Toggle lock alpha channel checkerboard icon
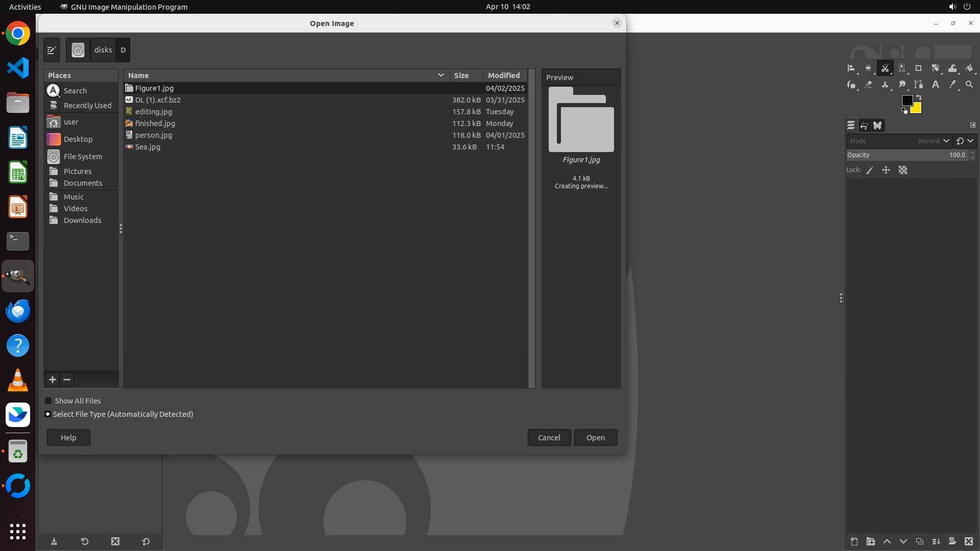Image resolution: width=980 pixels, height=551 pixels. (x=903, y=170)
